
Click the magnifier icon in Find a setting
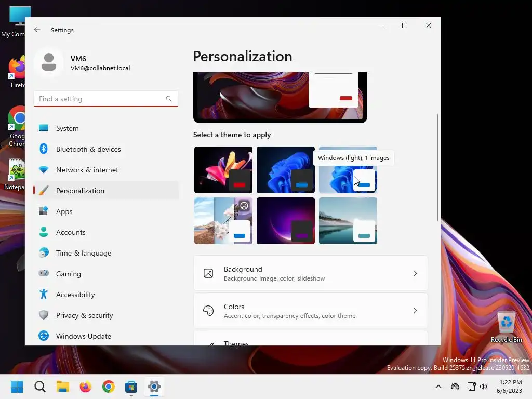point(169,99)
